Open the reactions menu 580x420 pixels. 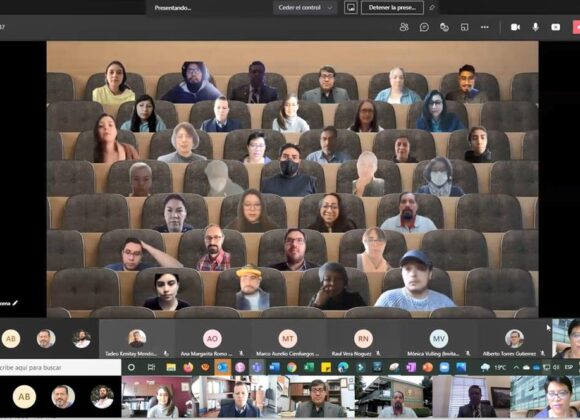[x=444, y=27]
